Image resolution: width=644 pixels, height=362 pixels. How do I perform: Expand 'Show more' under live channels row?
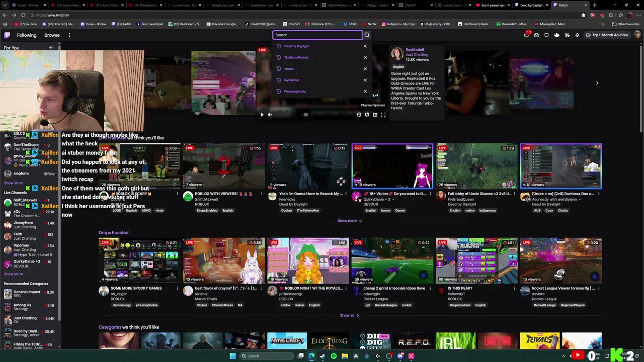(x=350, y=221)
